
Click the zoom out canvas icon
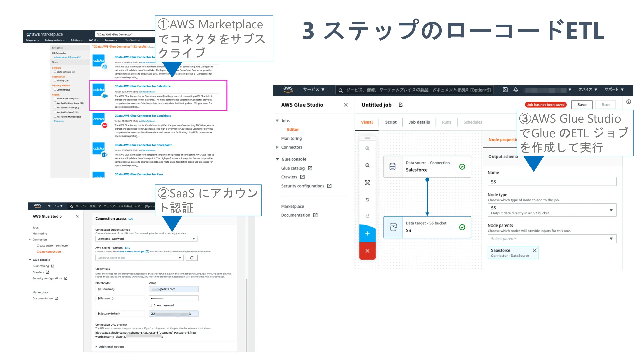click(367, 165)
